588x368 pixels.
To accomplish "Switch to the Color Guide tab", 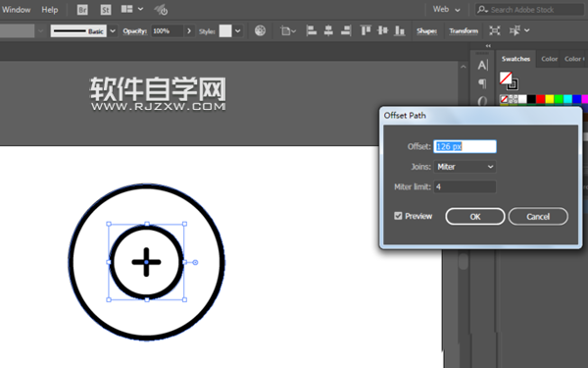I will point(573,59).
